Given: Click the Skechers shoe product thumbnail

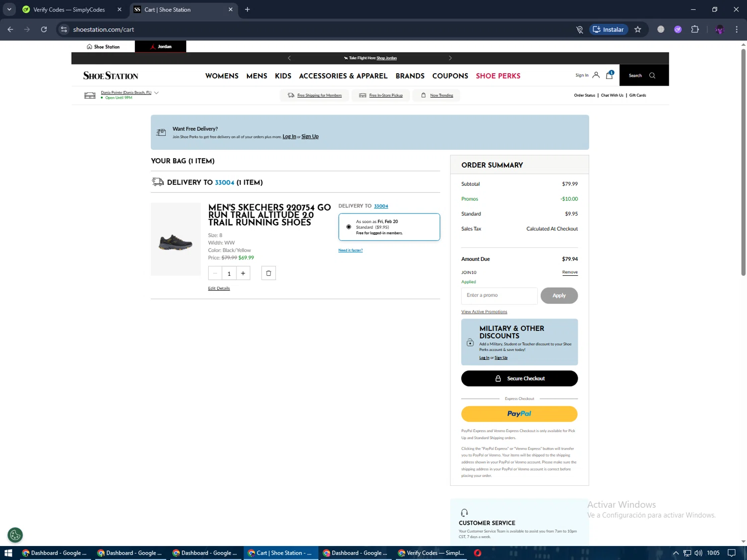Looking at the screenshot, I should (176, 239).
